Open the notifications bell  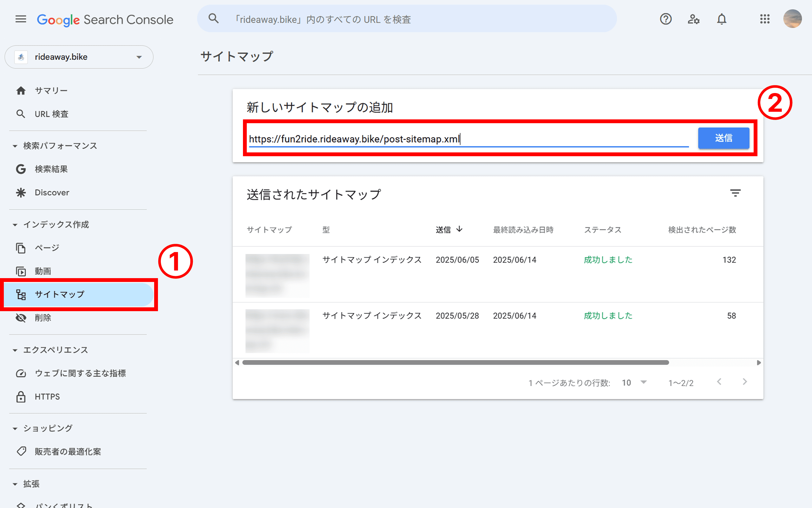click(x=722, y=19)
